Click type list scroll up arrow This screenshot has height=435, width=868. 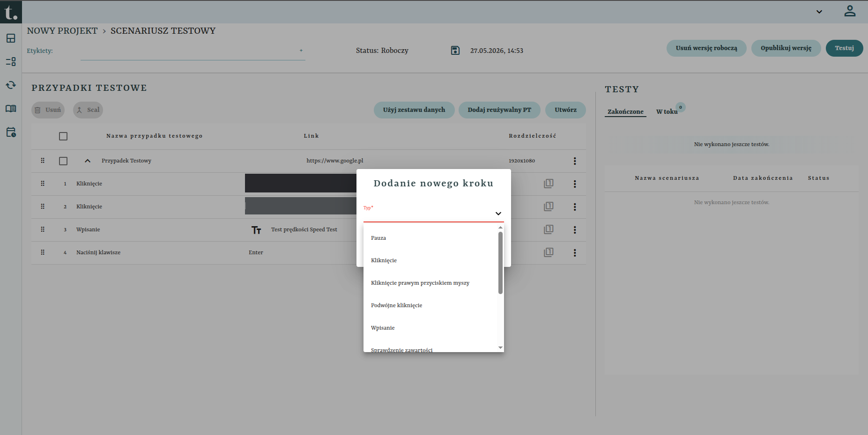tap(500, 228)
